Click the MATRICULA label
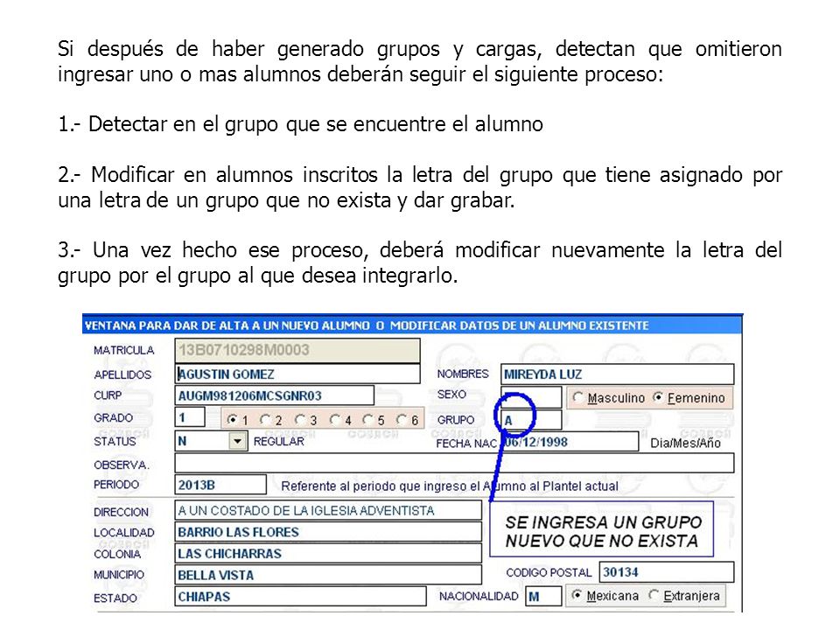 pos(123,350)
